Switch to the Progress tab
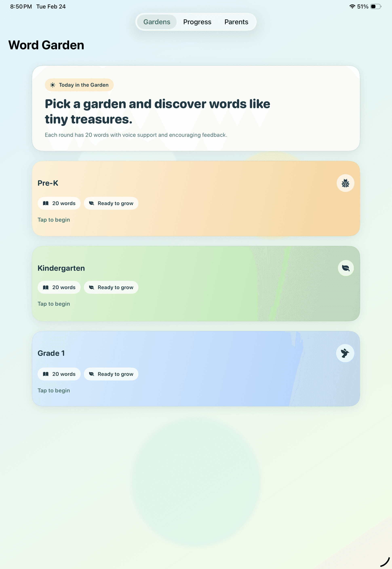392x569 pixels. [197, 22]
